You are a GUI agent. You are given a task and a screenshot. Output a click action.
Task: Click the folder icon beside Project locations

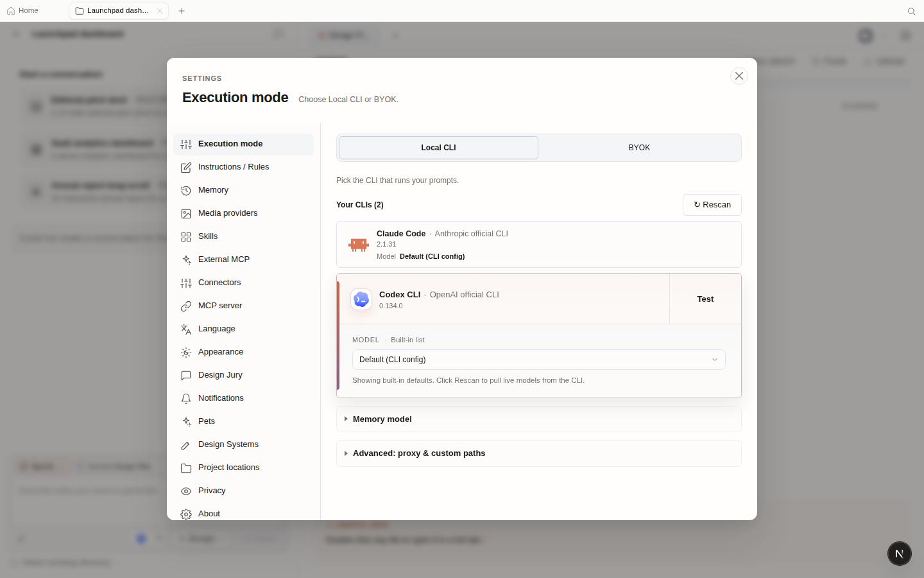click(186, 468)
